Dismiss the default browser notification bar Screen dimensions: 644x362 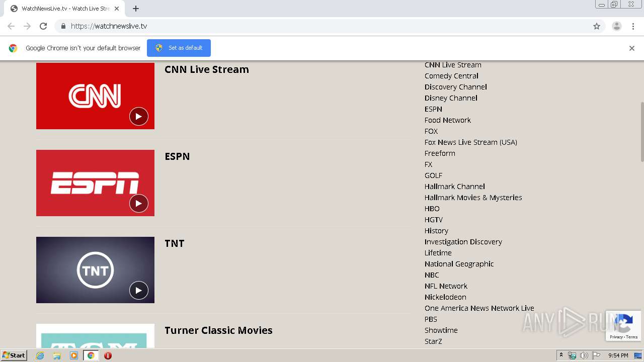[x=632, y=48]
